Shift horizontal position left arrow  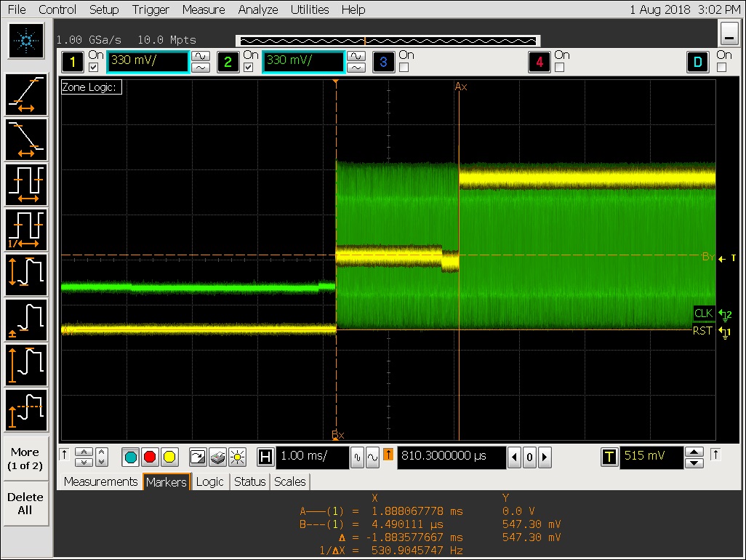[514, 457]
